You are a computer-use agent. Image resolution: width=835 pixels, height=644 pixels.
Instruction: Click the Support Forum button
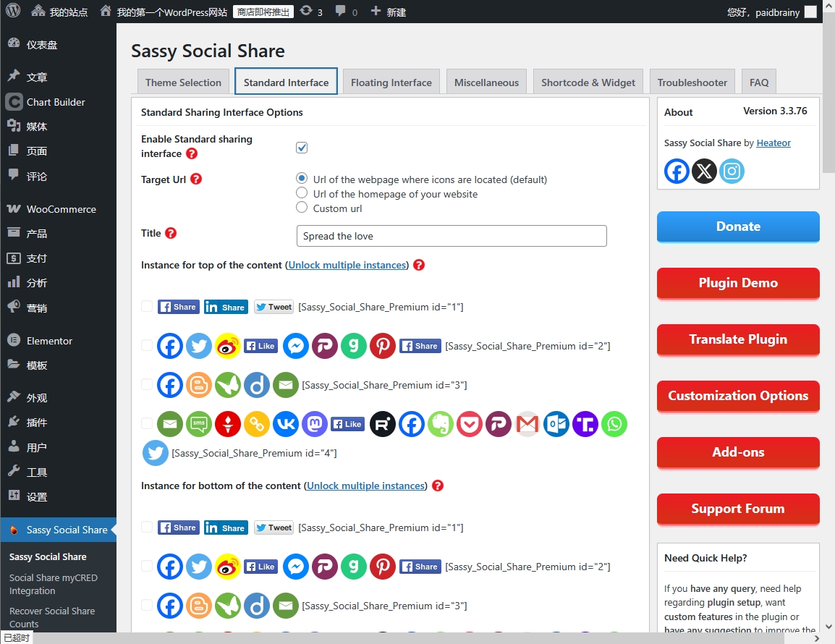(x=738, y=509)
